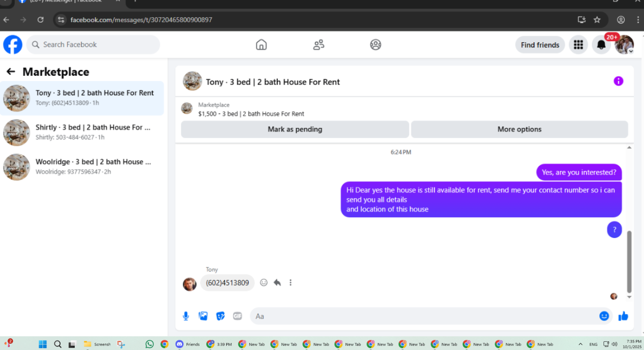Send a thumbs-up like
This screenshot has width=644, height=350.
coord(623,316)
